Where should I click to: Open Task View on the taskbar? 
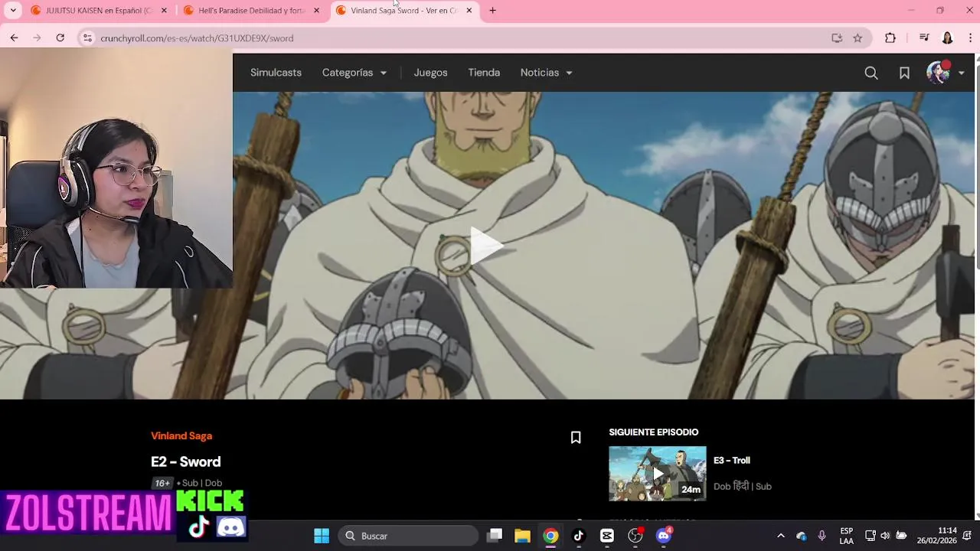(x=495, y=536)
